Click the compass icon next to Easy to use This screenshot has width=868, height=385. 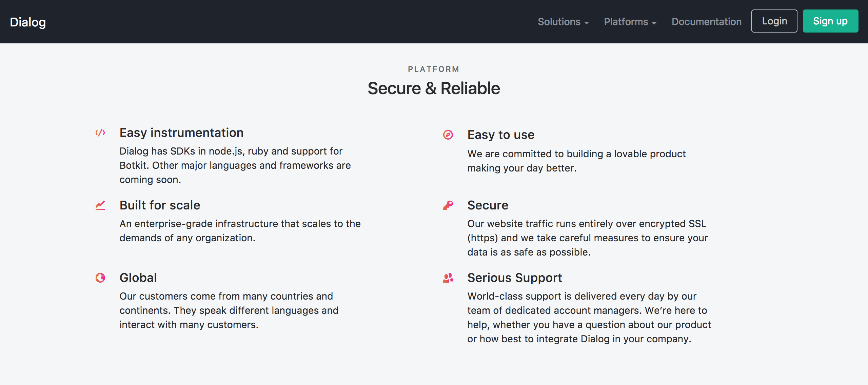(448, 135)
